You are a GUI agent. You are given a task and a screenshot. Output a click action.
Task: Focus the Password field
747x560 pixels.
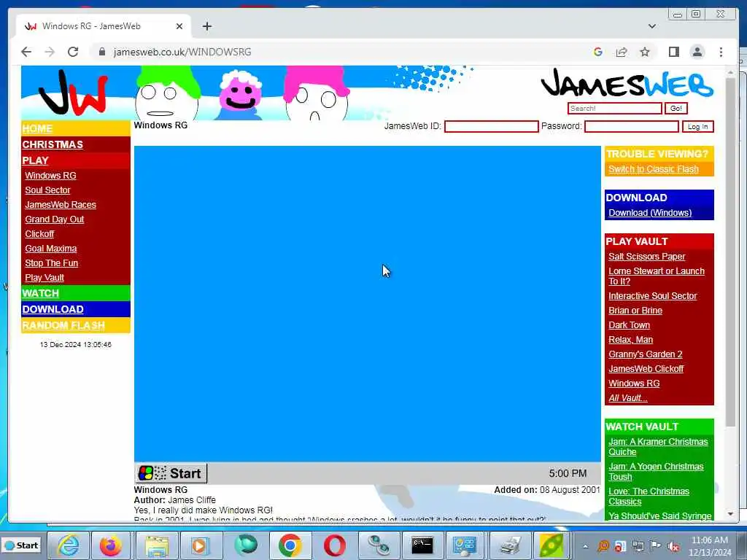pos(631,126)
